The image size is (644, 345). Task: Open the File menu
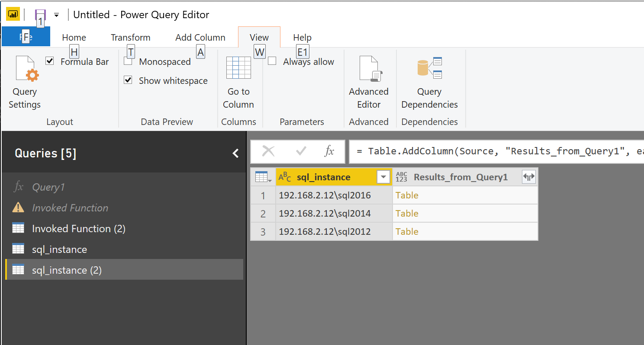[26, 37]
